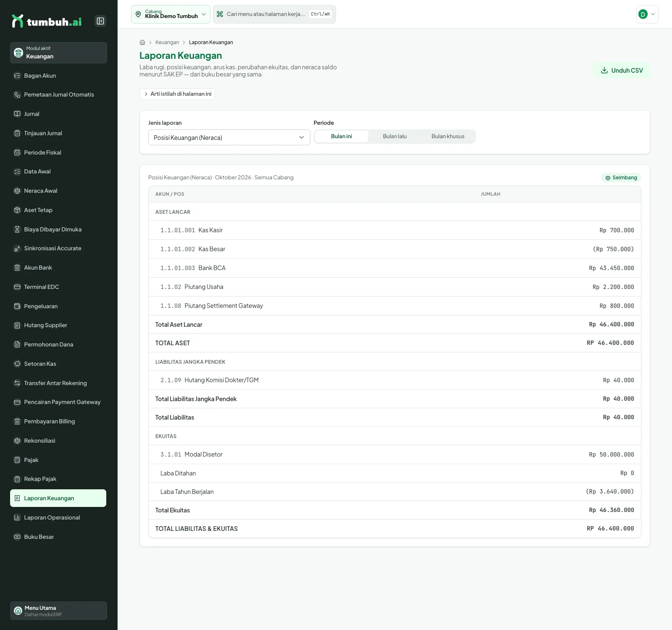Click the Laporan Operasional chart icon

pyautogui.click(x=17, y=517)
